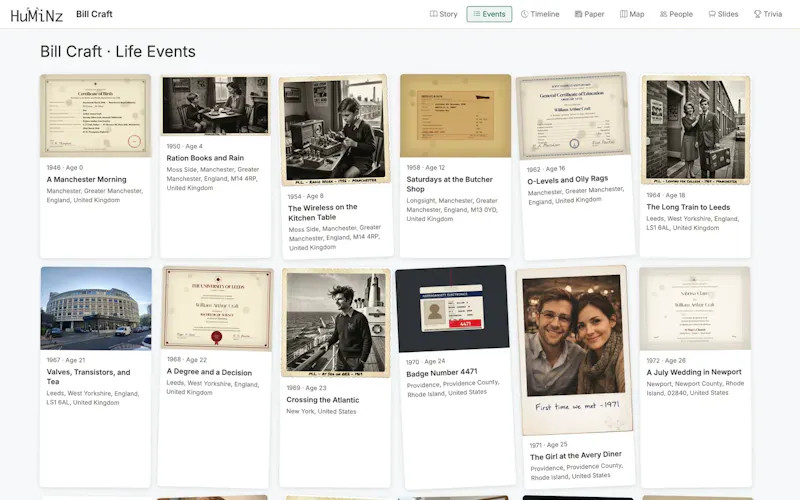
Task: Click the list icon beside Events
Action: tap(477, 14)
